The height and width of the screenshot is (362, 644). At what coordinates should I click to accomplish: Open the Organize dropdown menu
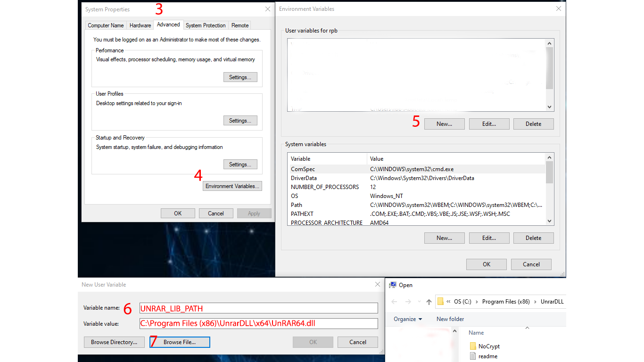click(408, 319)
